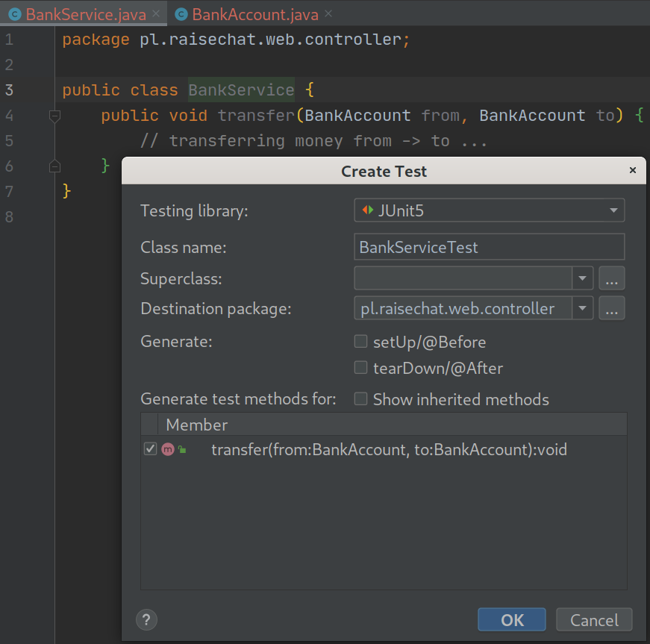Open the dialog help via question mark icon

(146, 619)
